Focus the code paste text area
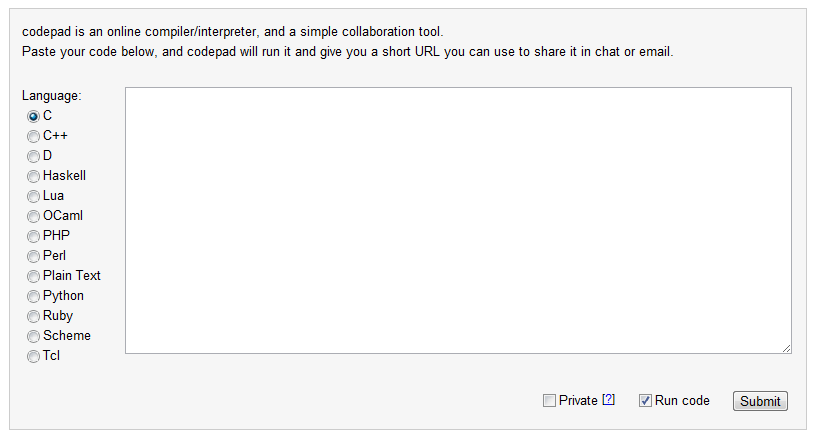 click(x=458, y=220)
